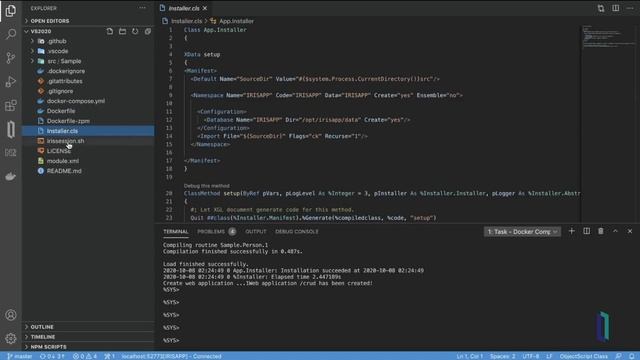Click the localhost IRISAPP connection status
Image resolution: width=640 pixels, height=360 pixels.
coord(171,356)
